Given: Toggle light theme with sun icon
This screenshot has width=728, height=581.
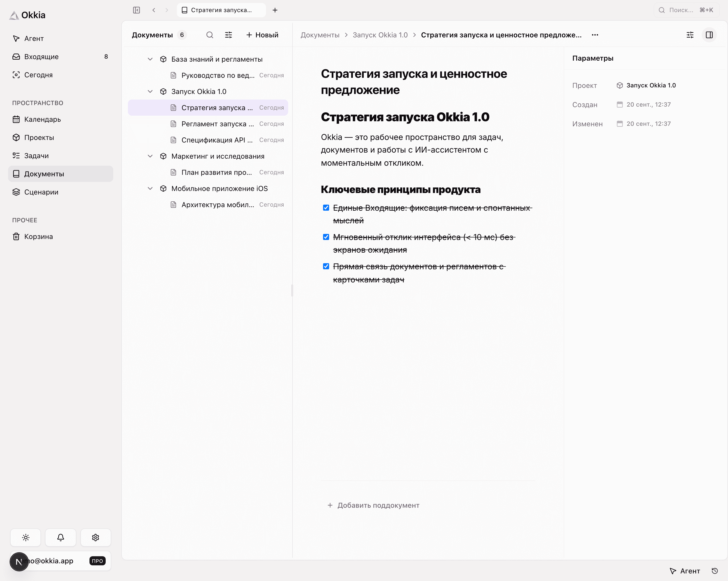Looking at the screenshot, I should (26, 538).
